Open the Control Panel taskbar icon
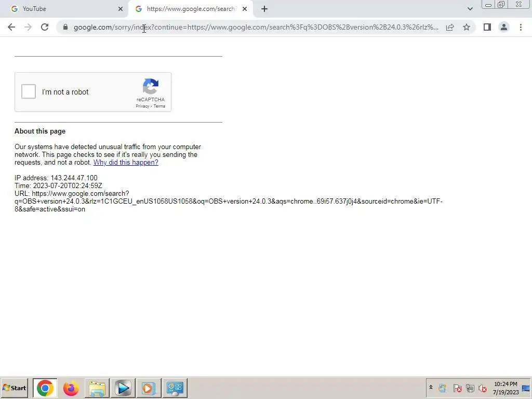 [x=175, y=388]
